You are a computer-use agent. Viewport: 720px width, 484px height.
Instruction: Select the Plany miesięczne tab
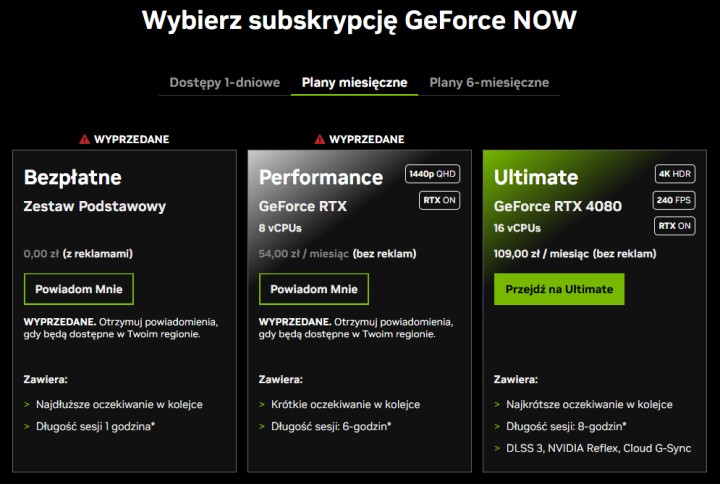point(354,83)
